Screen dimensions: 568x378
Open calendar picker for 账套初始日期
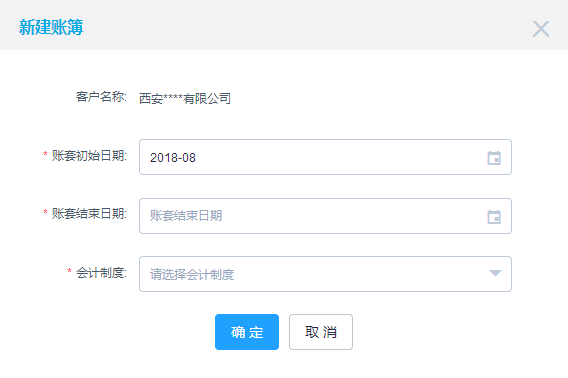coord(494,158)
